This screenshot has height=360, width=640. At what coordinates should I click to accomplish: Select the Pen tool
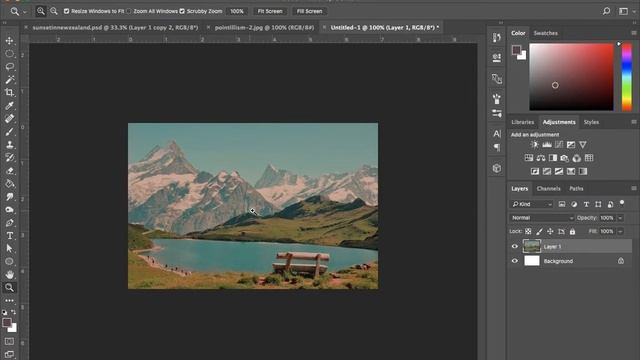(x=9, y=223)
